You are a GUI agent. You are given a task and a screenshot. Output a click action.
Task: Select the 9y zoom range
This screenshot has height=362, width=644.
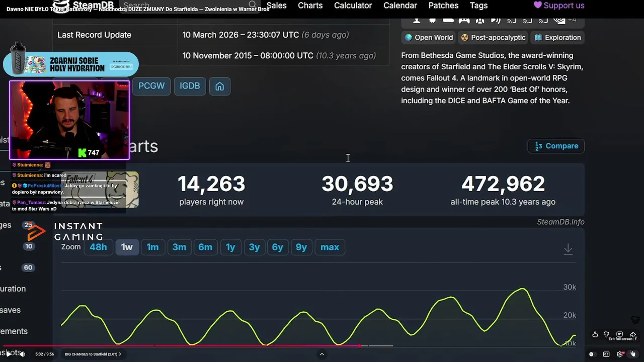click(301, 247)
